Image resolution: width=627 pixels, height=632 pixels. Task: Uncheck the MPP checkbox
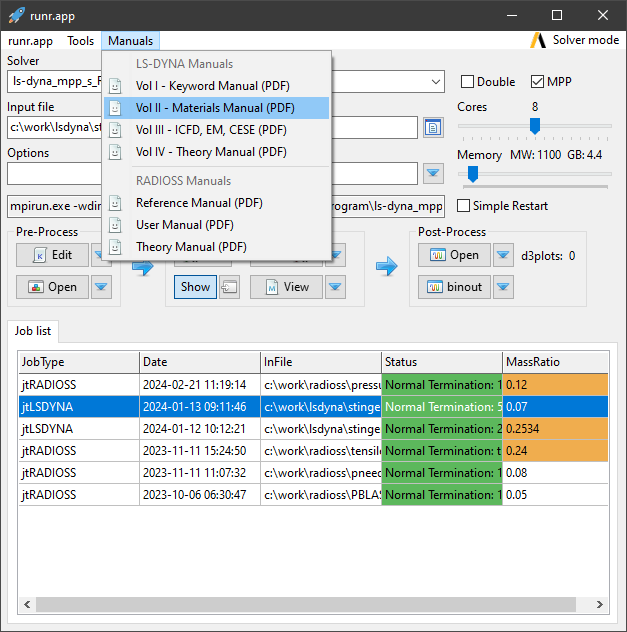pyautogui.click(x=537, y=82)
